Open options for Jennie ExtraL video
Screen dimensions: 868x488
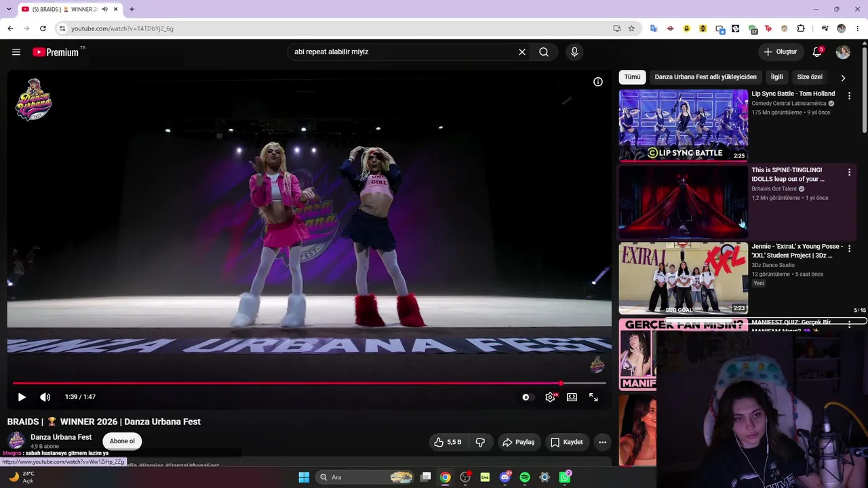tap(849, 249)
